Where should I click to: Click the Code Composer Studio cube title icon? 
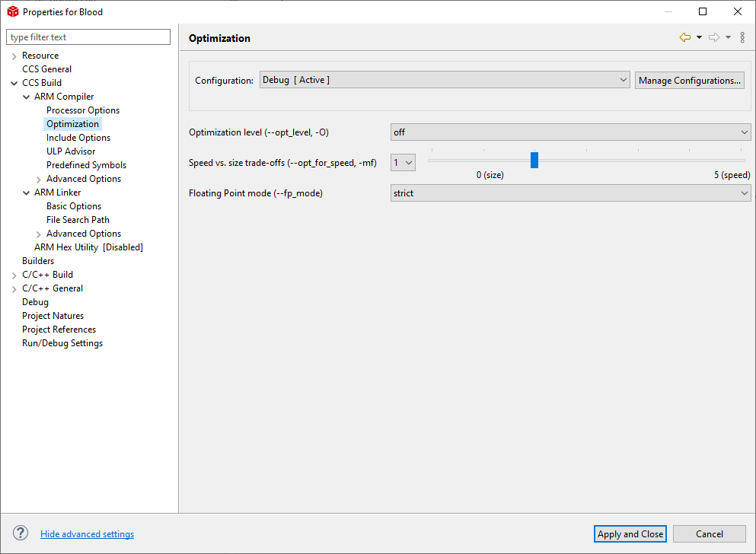12,11
